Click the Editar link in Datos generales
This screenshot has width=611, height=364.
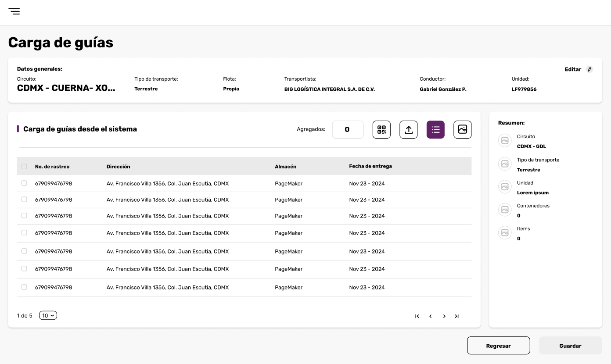coord(573,69)
